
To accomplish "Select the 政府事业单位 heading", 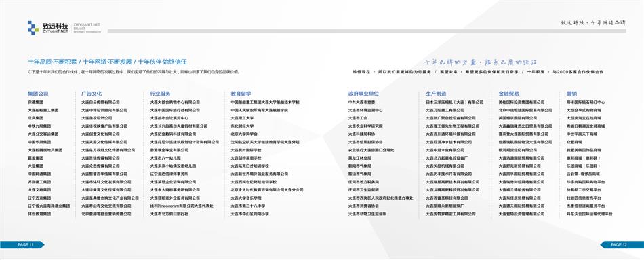I will (x=363, y=94).
